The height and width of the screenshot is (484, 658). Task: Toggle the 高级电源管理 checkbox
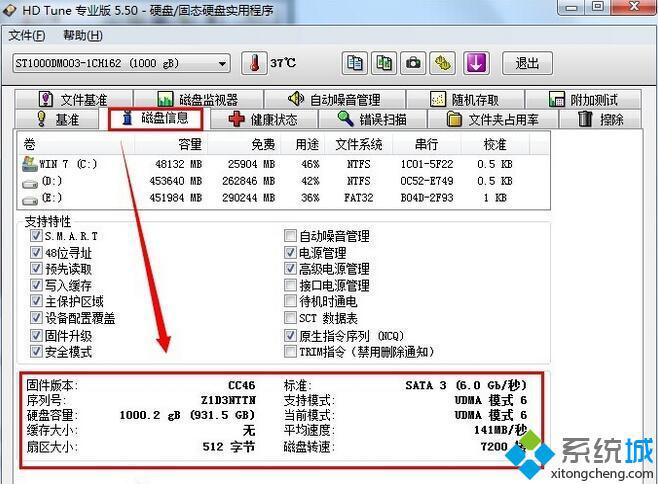point(290,268)
